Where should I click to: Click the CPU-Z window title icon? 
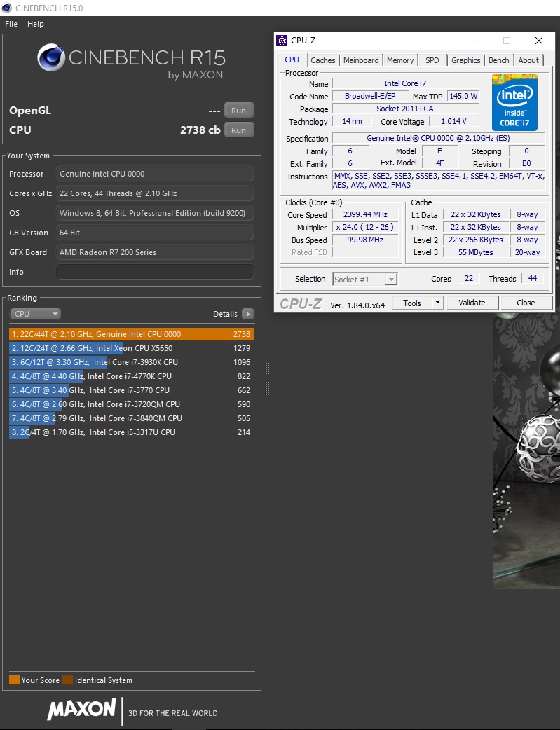281,41
